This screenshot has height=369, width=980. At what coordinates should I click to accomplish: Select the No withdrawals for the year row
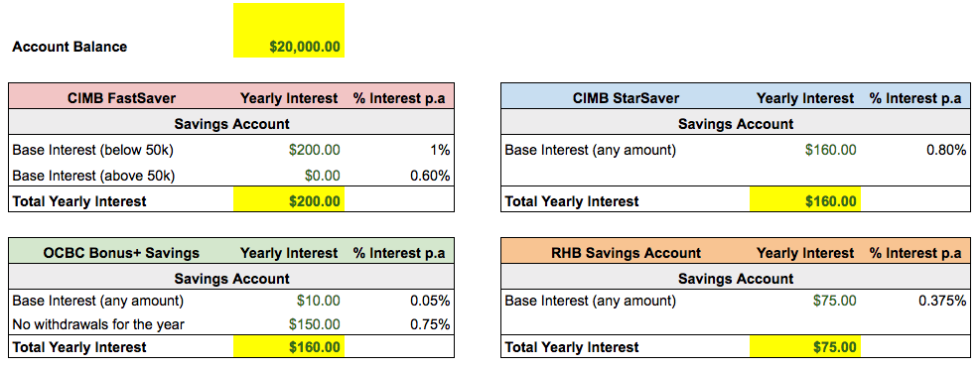pos(231,324)
